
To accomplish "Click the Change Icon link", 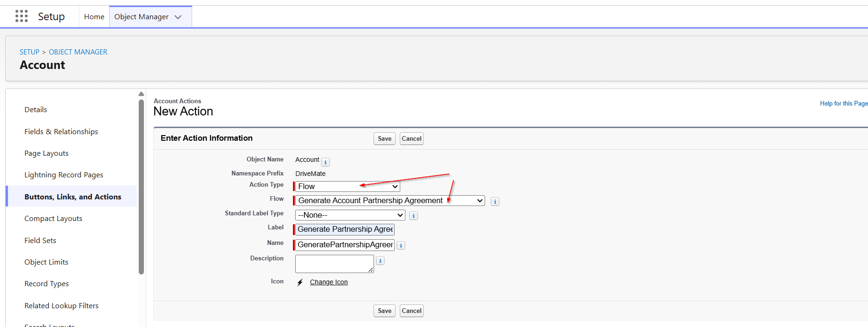I will click(329, 282).
